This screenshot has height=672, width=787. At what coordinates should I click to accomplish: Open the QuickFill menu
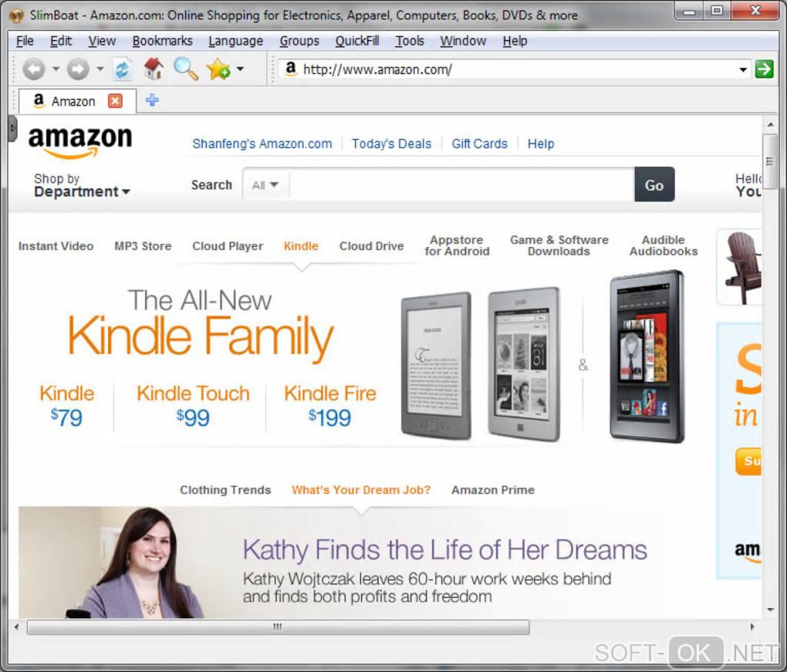(357, 41)
